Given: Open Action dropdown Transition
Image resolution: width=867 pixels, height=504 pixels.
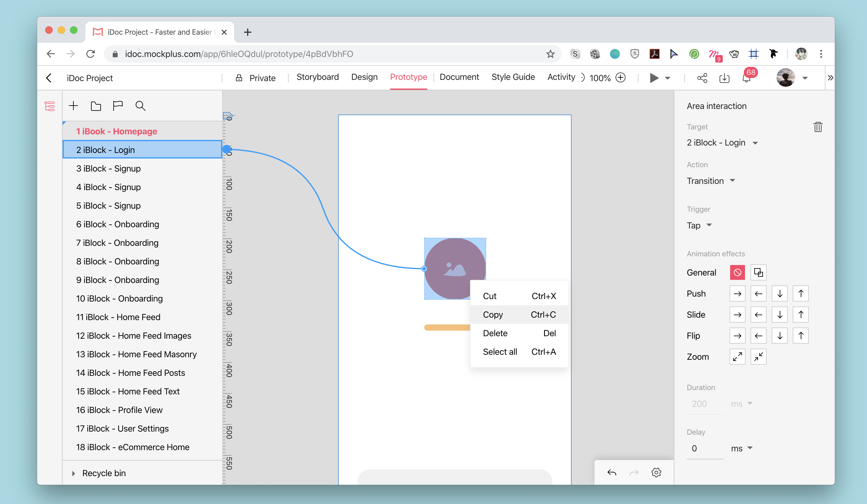Looking at the screenshot, I should pos(711,180).
